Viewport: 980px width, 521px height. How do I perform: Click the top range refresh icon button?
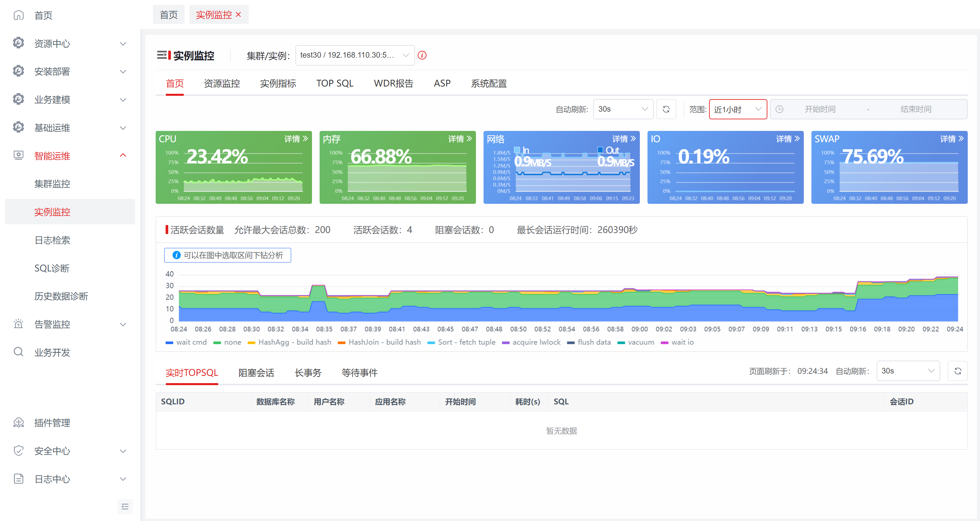666,109
